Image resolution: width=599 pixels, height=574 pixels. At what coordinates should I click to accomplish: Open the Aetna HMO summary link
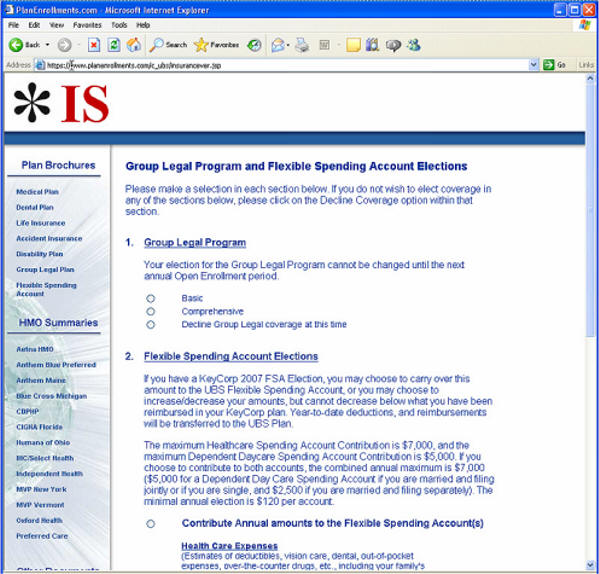coord(35,349)
